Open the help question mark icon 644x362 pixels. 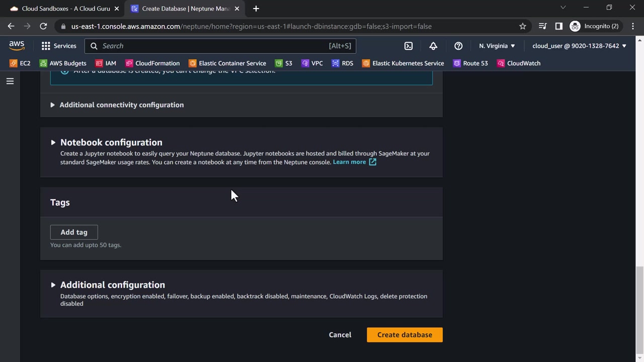click(458, 46)
